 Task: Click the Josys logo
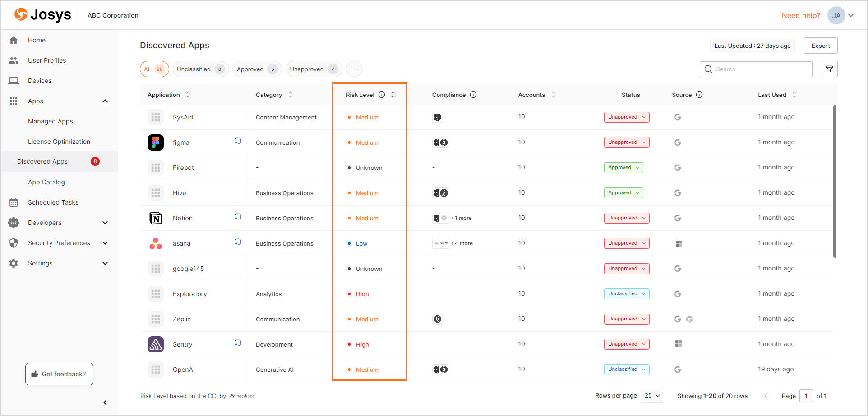pos(42,15)
